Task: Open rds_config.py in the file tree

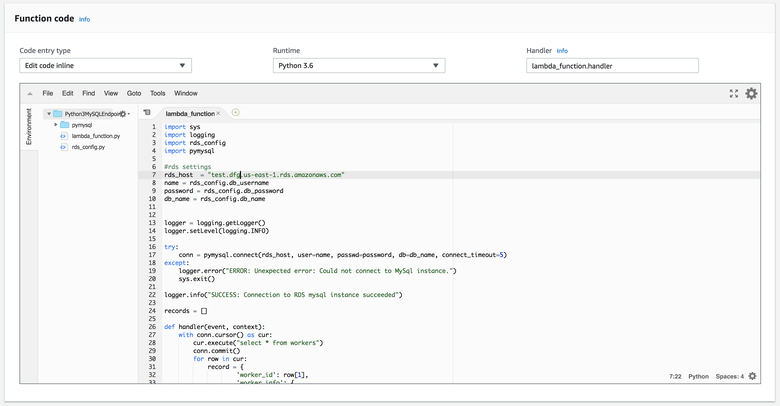Action: 88,147
